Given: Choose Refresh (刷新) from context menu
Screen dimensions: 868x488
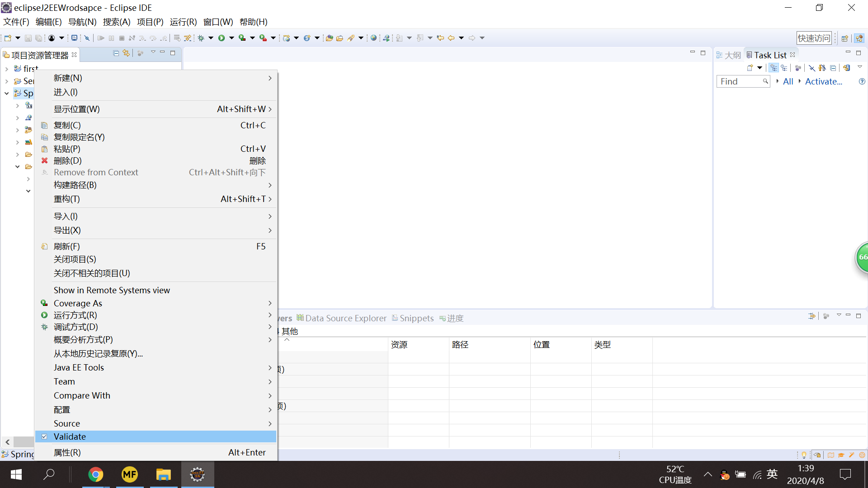Looking at the screenshot, I should 67,246.
